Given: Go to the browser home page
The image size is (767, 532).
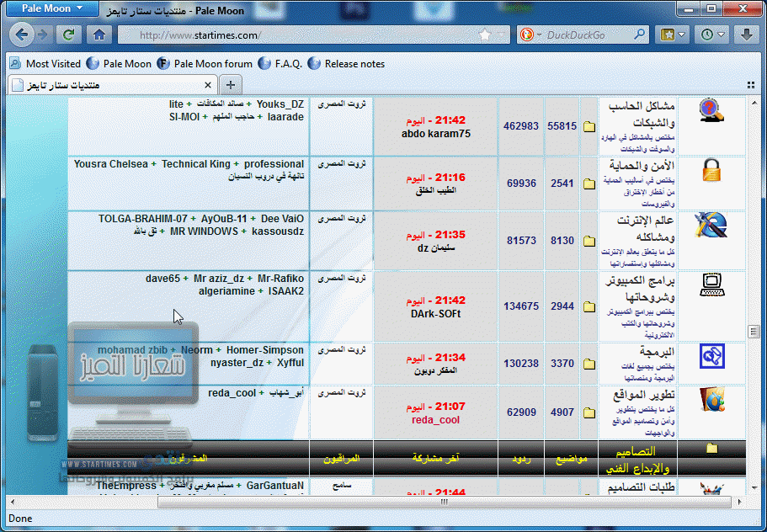Looking at the screenshot, I should click(x=99, y=35).
